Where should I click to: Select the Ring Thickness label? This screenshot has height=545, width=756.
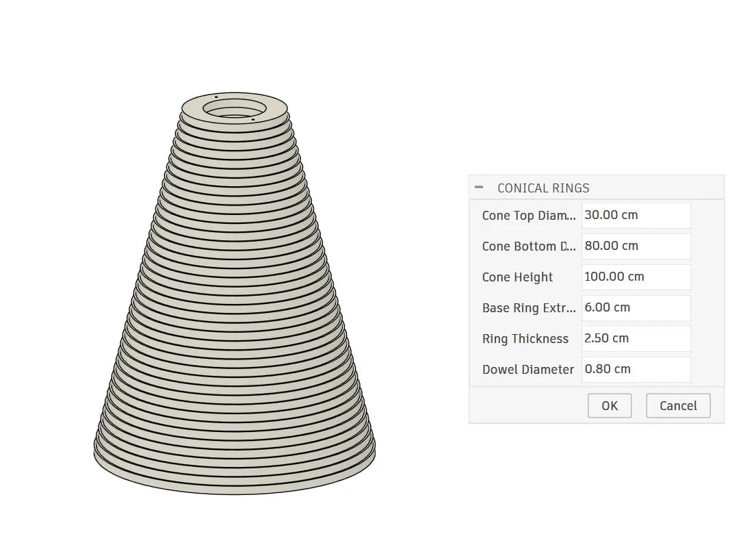click(x=525, y=339)
